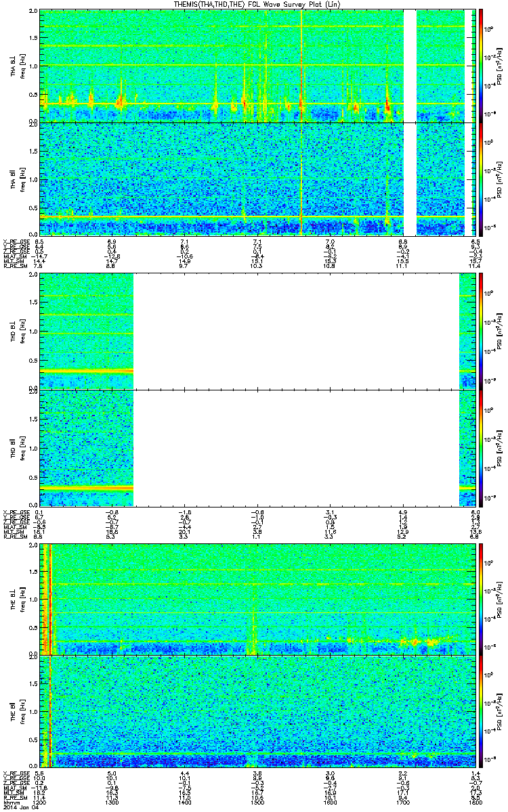Screen dimensions: 508x812
Task: Select the THE B-perpendicular spectrogram panel
Action: [x=257, y=599]
